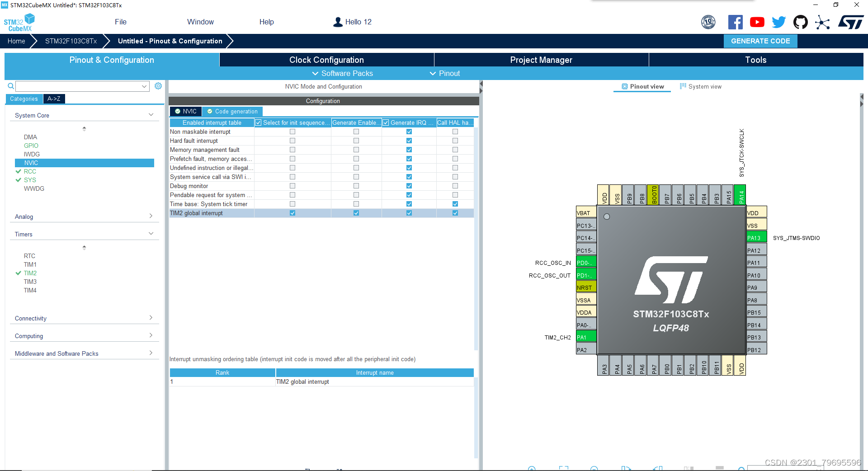The height and width of the screenshot is (471, 868).
Task: Switch to Project Manager tab
Action: coord(541,60)
